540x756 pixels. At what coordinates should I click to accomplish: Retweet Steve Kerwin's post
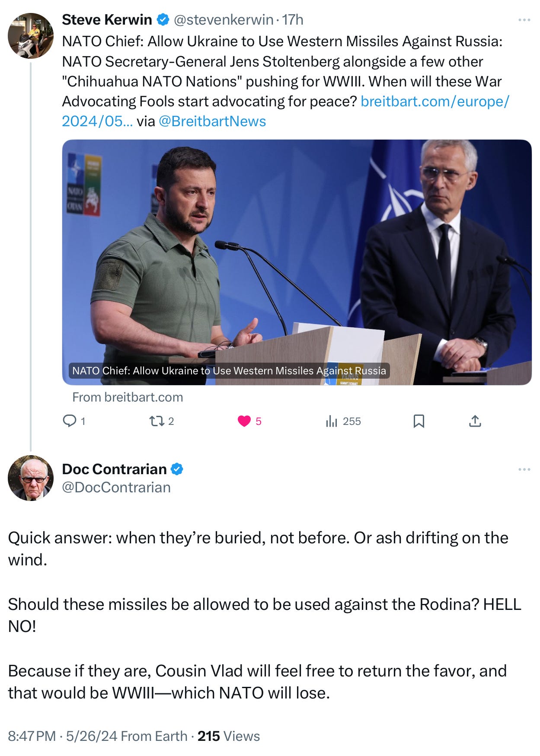pyautogui.click(x=156, y=421)
